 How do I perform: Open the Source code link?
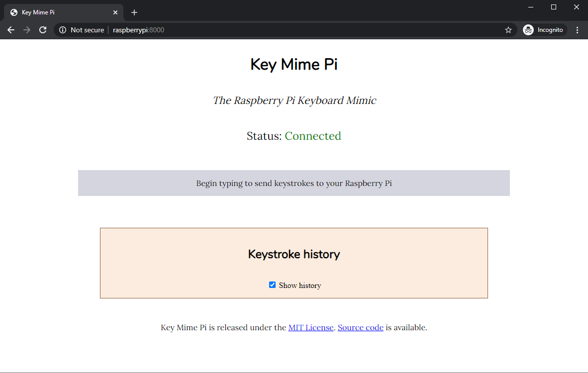(360, 327)
